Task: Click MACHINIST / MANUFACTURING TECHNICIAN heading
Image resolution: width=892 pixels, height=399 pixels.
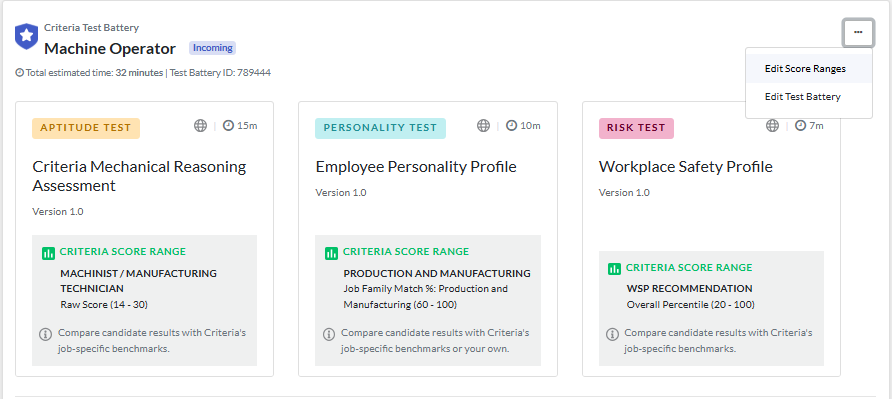Action: (138, 281)
